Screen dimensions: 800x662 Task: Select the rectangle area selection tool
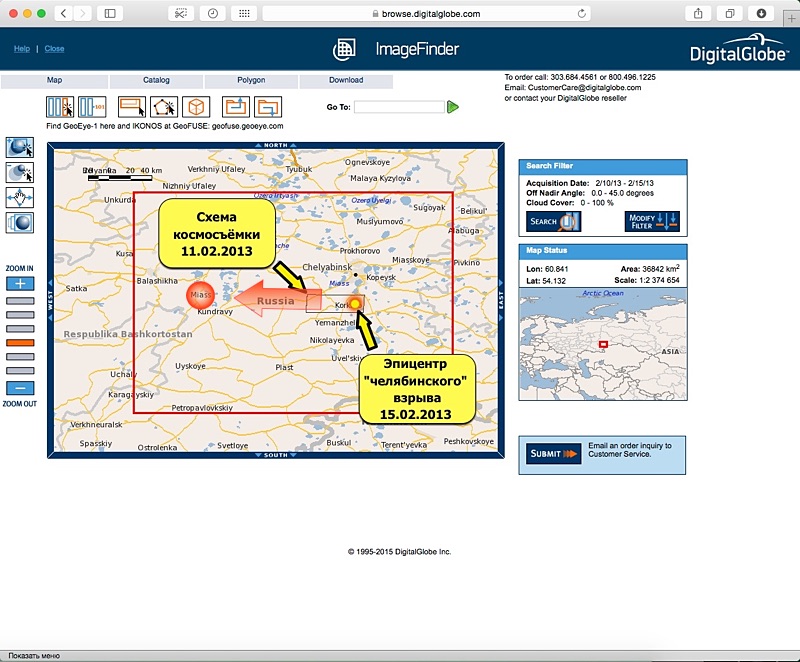[132, 107]
